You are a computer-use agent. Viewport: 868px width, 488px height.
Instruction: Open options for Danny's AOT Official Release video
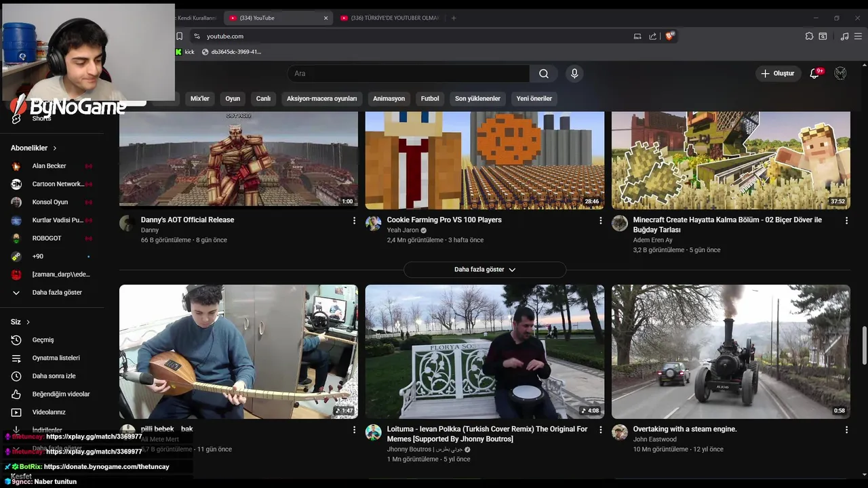(x=354, y=220)
